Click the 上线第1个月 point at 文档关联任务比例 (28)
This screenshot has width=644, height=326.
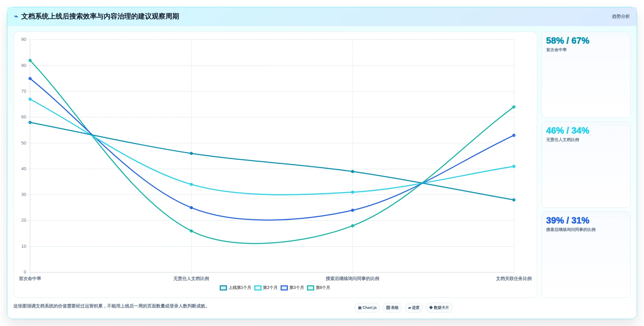point(514,200)
